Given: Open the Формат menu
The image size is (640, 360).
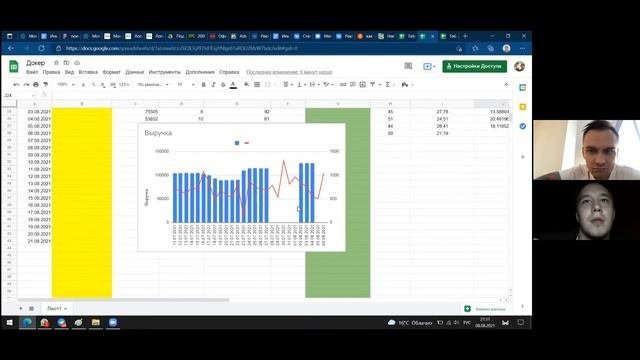Looking at the screenshot, I should point(111,72).
